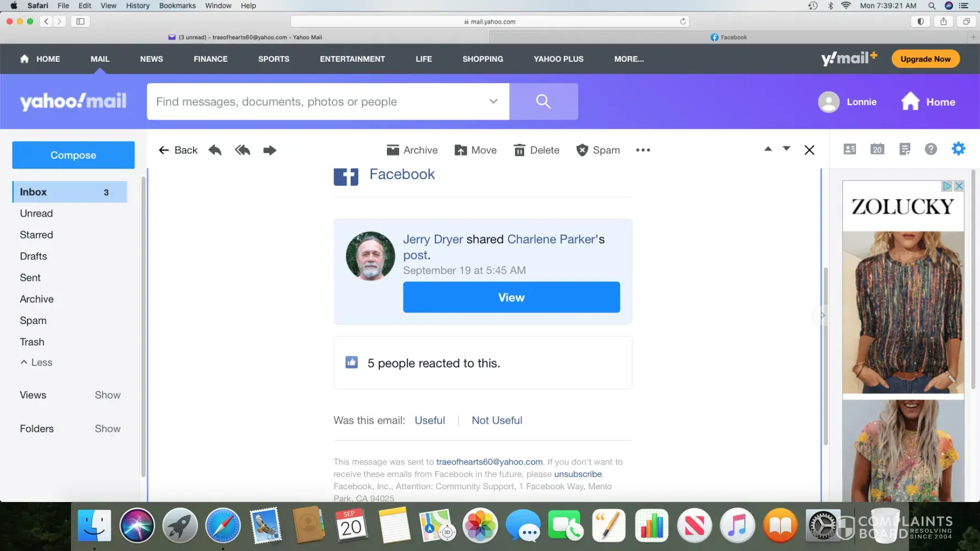980x551 pixels.
Task: Open the Notepad panel icon
Action: [904, 149]
